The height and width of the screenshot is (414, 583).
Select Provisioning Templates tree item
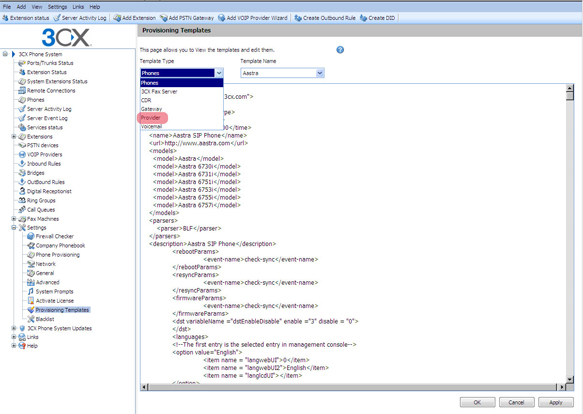coord(62,310)
